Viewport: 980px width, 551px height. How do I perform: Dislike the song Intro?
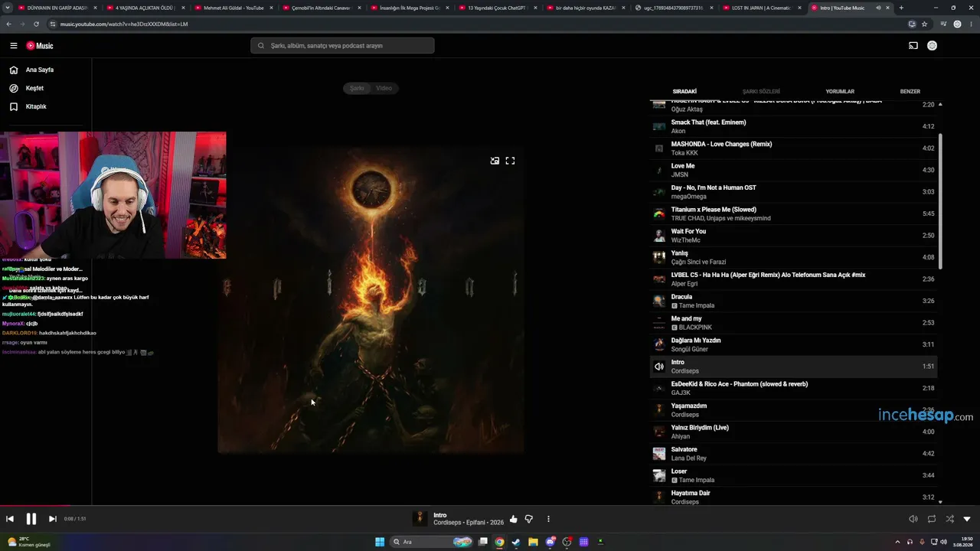pos(528,519)
